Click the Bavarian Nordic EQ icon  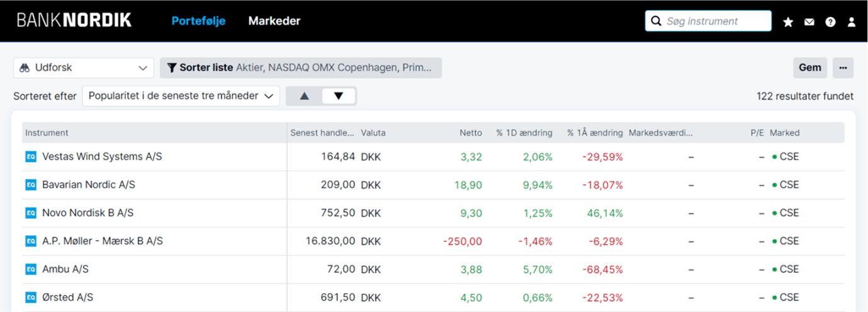(31, 185)
